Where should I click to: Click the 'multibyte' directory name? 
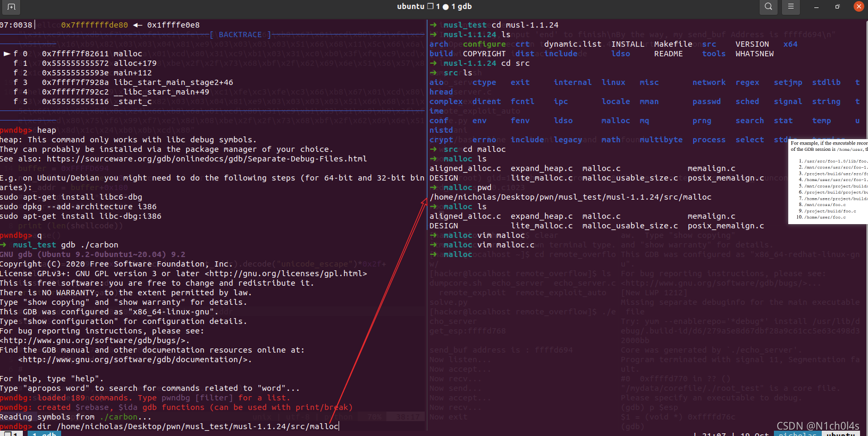click(661, 140)
